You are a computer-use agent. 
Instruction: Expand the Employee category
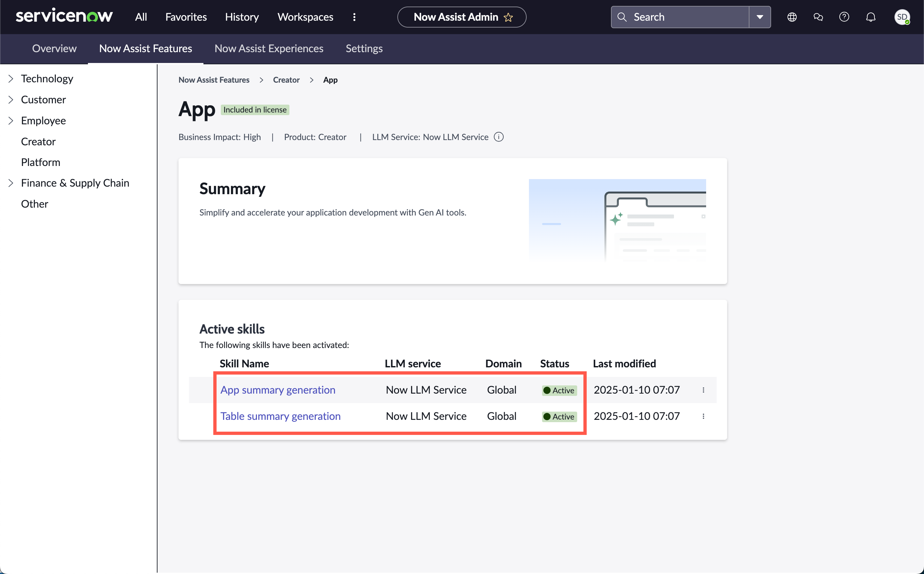tap(10, 121)
